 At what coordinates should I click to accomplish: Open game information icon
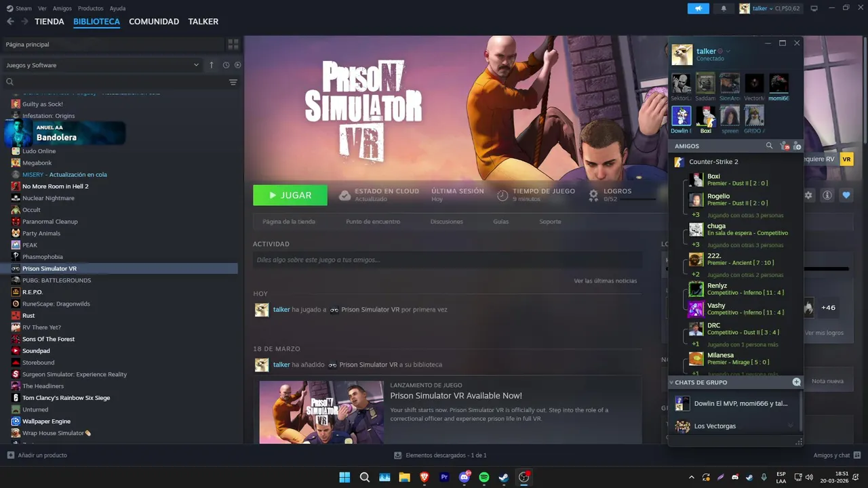point(827,195)
